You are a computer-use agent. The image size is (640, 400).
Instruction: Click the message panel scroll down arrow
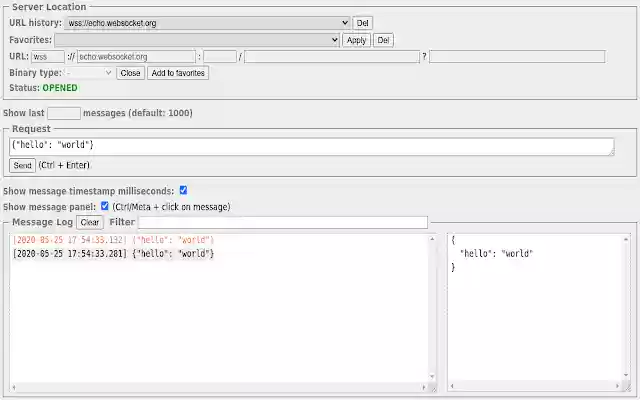tap(626, 375)
